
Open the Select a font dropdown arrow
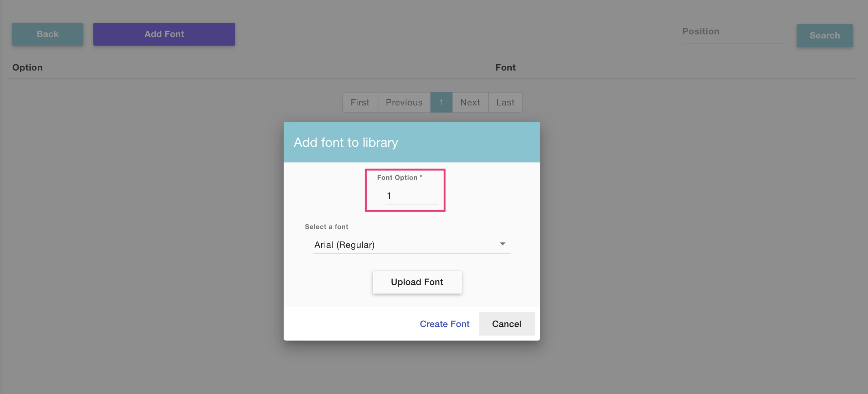(502, 244)
